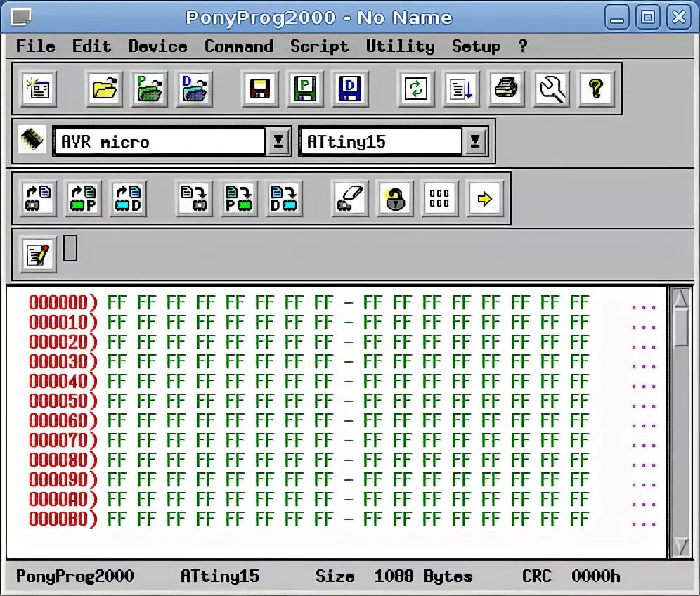Open the ? help menu
The image size is (700, 596).
pos(523,46)
